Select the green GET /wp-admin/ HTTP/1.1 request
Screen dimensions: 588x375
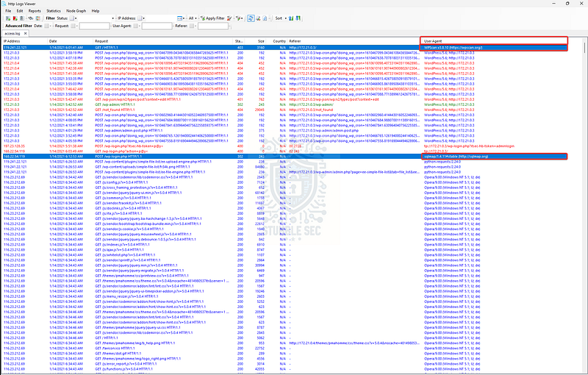(x=115, y=104)
